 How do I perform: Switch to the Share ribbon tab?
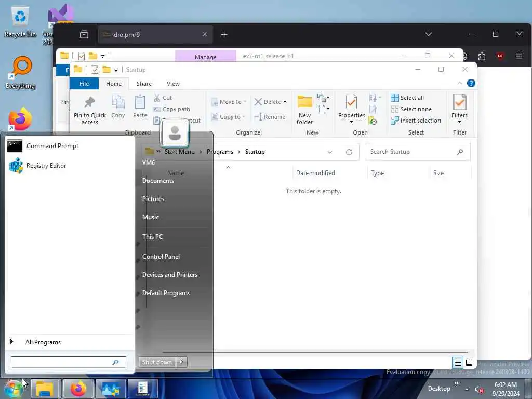[144, 84]
